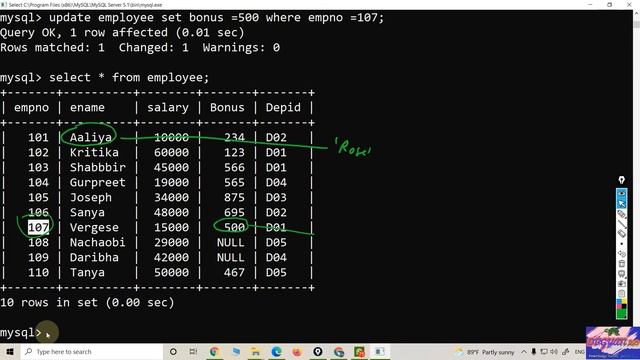Pick the black color swatch
The width and height of the screenshot is (640, 360).
pos(624,307)
